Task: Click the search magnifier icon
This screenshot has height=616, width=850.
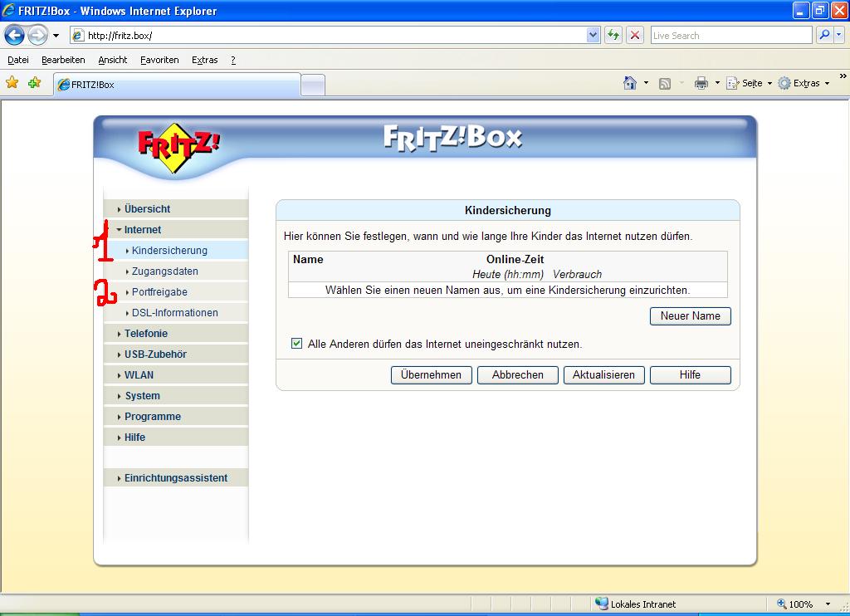Action: pos(824,36)
